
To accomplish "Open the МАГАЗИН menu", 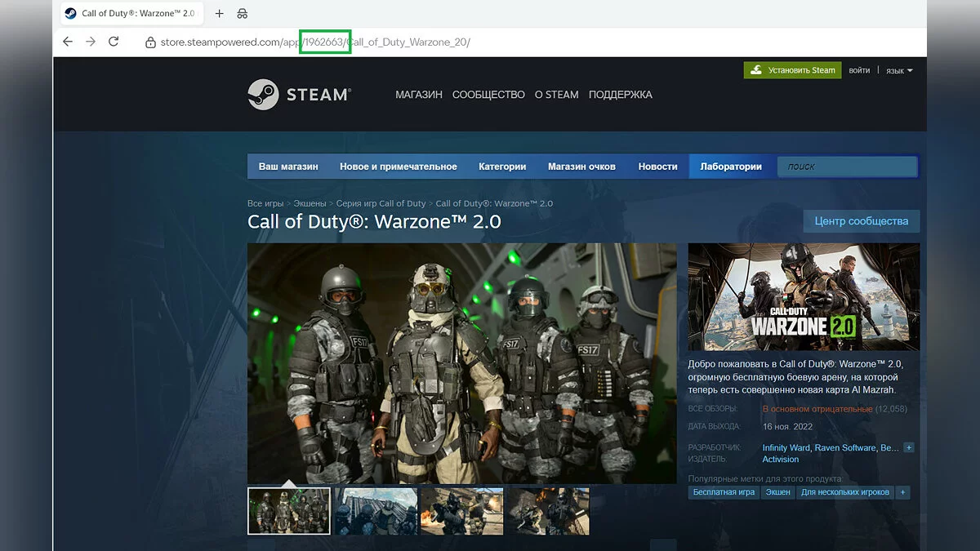I will pyautogui.click(x=418, y=95).
